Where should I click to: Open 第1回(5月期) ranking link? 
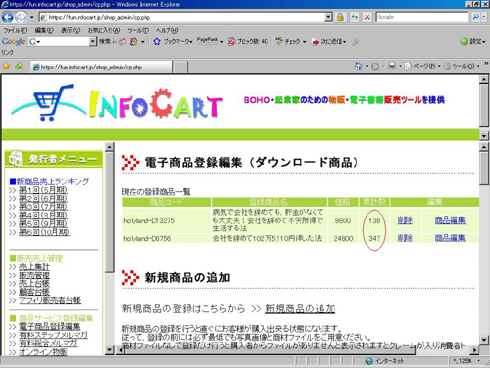[43, 190]
